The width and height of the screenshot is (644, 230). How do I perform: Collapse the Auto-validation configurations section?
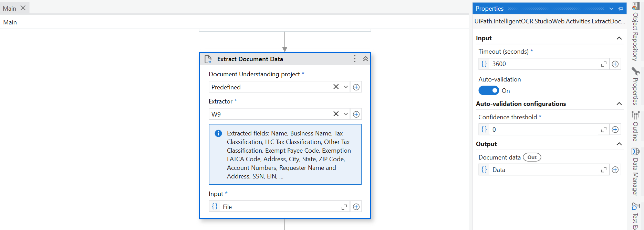[619, 104]
